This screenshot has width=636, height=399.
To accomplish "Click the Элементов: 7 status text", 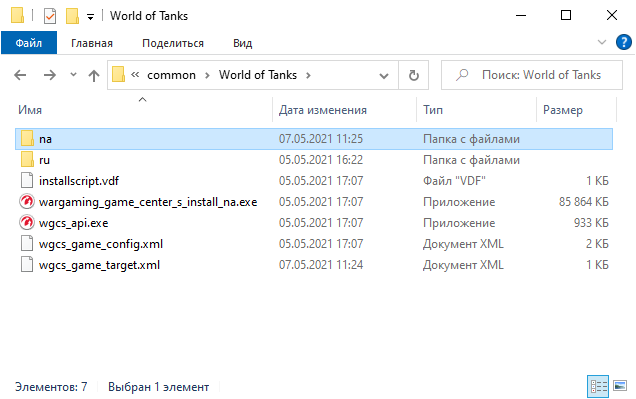I will [x=51, y=387].
